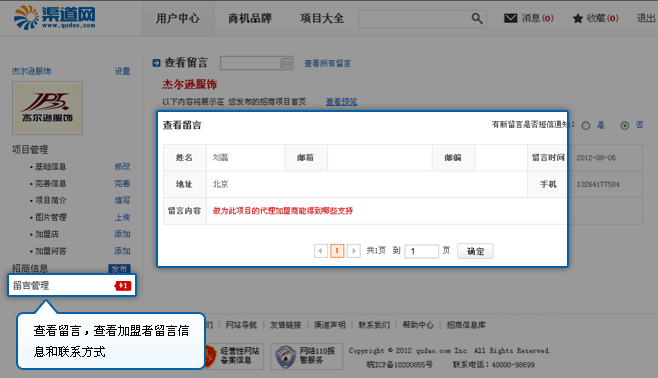Click 基础信息 sidebar item
Screen dimensions: 658x378
point(50,167)
